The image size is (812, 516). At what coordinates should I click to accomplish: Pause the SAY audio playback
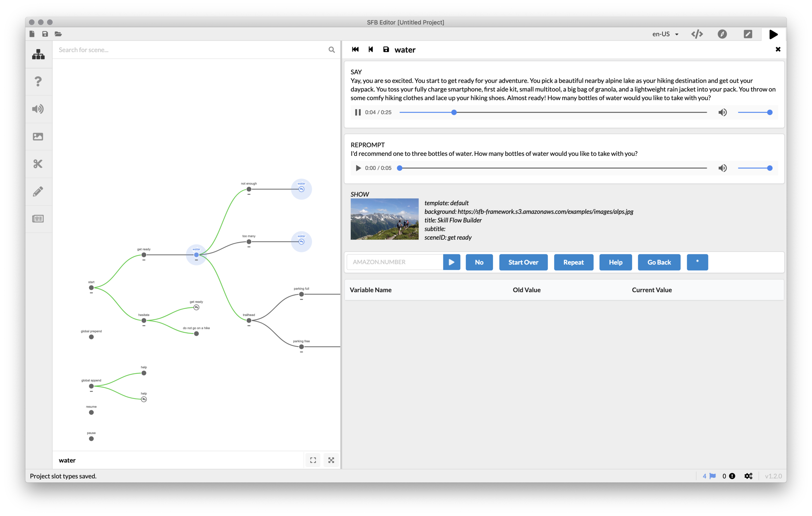(357, 112)
